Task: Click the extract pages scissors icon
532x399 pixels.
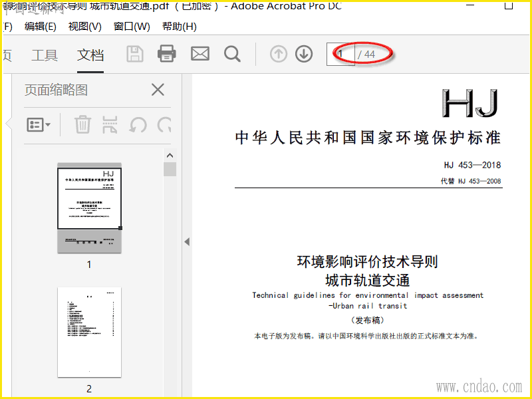Action: [x=110, y=124]
